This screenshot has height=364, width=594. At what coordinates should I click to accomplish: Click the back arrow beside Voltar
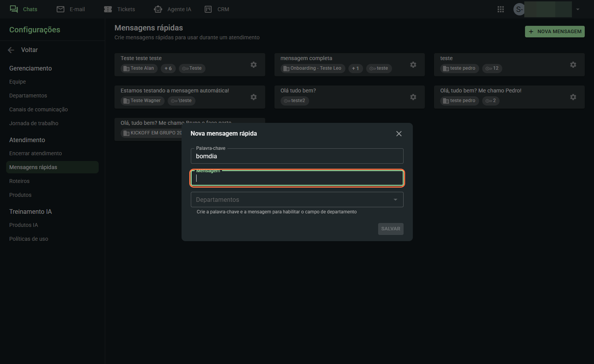[11, 50]
